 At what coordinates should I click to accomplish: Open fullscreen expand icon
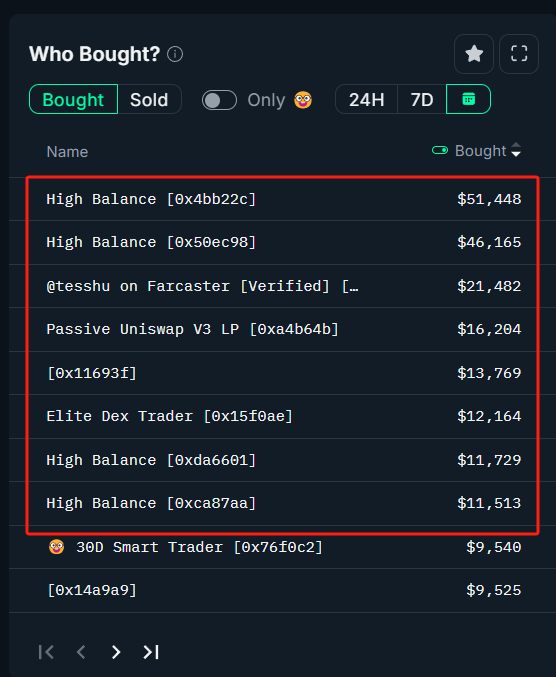[x=519, y=54]
